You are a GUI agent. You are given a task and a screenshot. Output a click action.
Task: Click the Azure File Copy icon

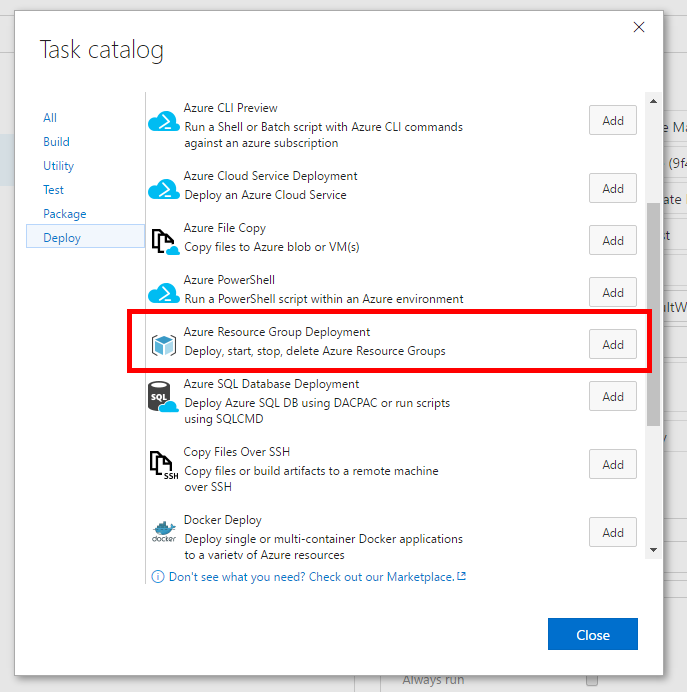165,241
